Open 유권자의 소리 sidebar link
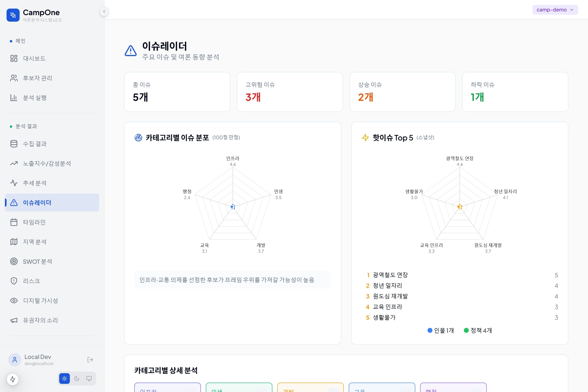The image size is (588, 392). click(52, 320)
